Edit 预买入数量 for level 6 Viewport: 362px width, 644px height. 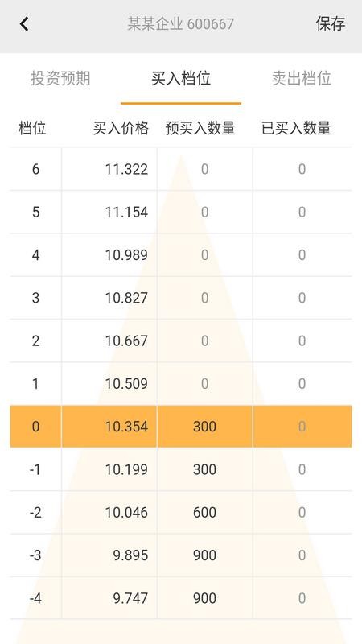point(205,169)
